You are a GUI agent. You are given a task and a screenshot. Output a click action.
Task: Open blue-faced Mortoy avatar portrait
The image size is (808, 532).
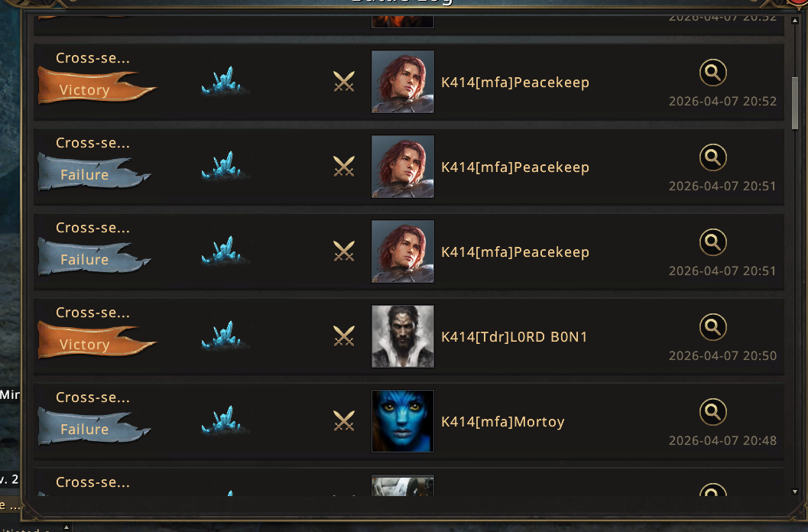click(x=402, y=421)
